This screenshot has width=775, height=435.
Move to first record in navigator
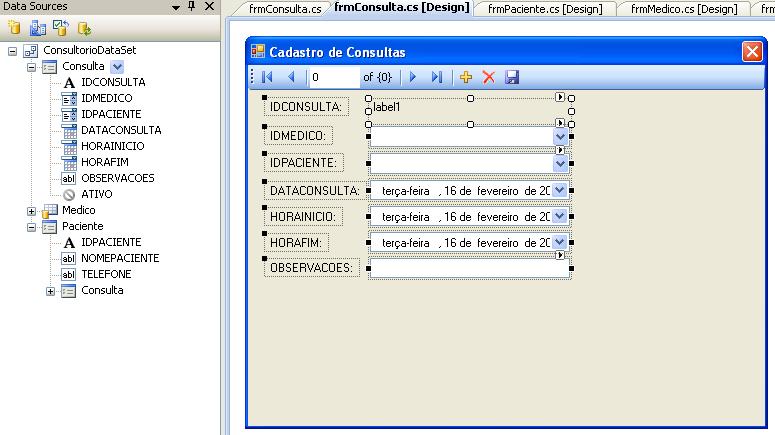(267, 77)
